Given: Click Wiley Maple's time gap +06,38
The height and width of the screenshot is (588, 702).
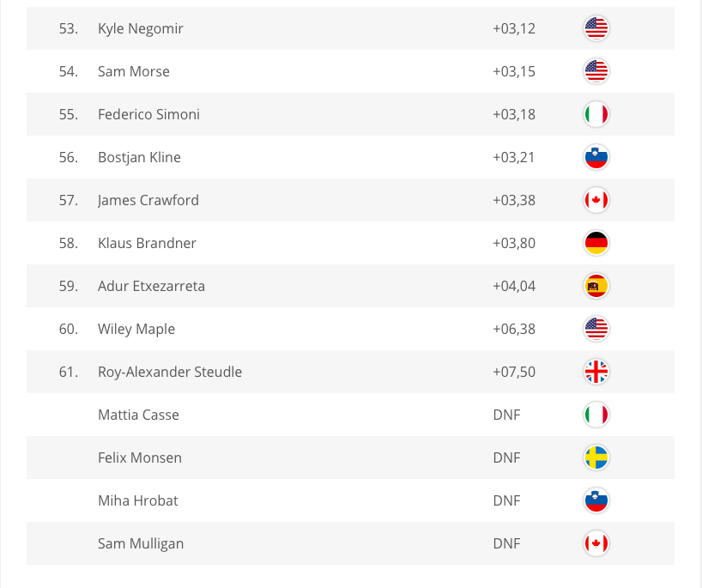Looking at the screenshot, I should [x=513, y=329].
